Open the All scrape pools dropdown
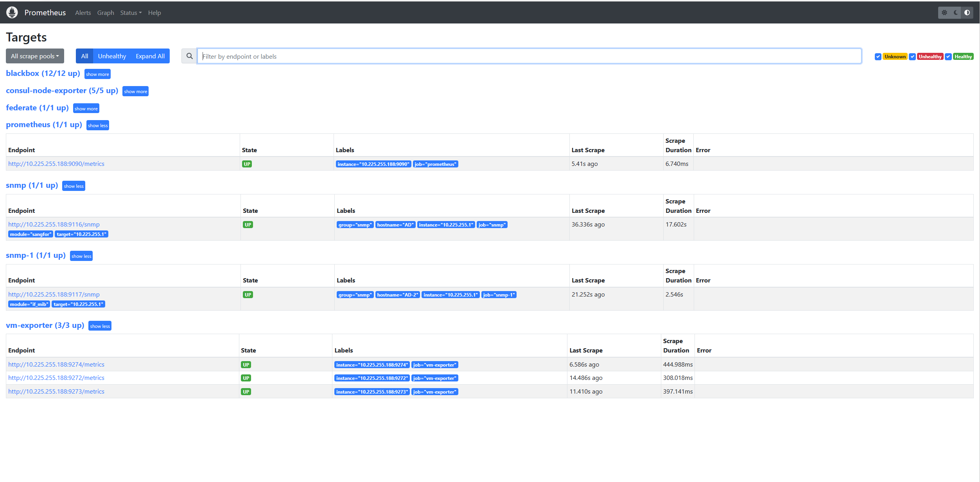This screenshot has height=482, width=980. coord(35,56)
